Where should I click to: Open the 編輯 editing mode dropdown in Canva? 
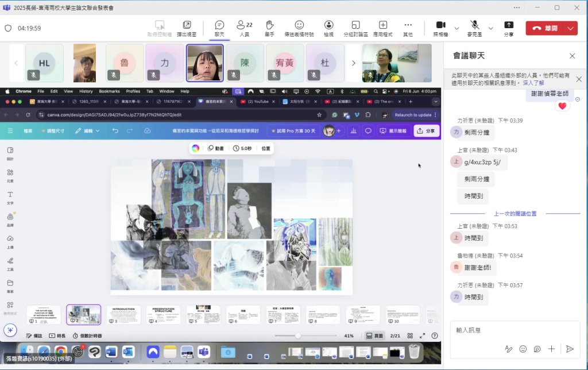coord(87,131)
